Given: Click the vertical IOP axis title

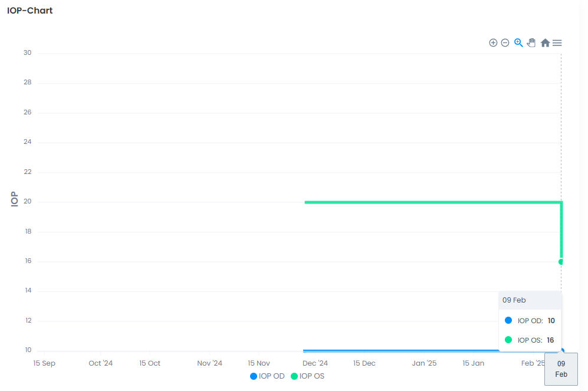Looking at the screenshot, I should click(x=14, y=199).
